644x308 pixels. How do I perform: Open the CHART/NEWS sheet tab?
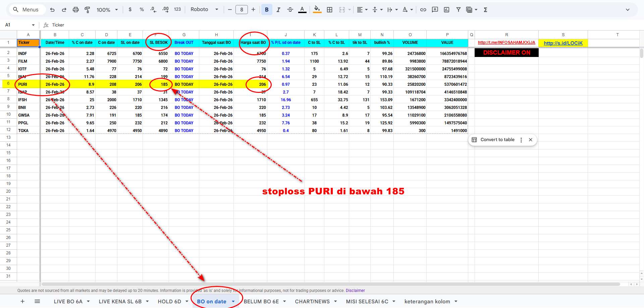coord(312,302)
